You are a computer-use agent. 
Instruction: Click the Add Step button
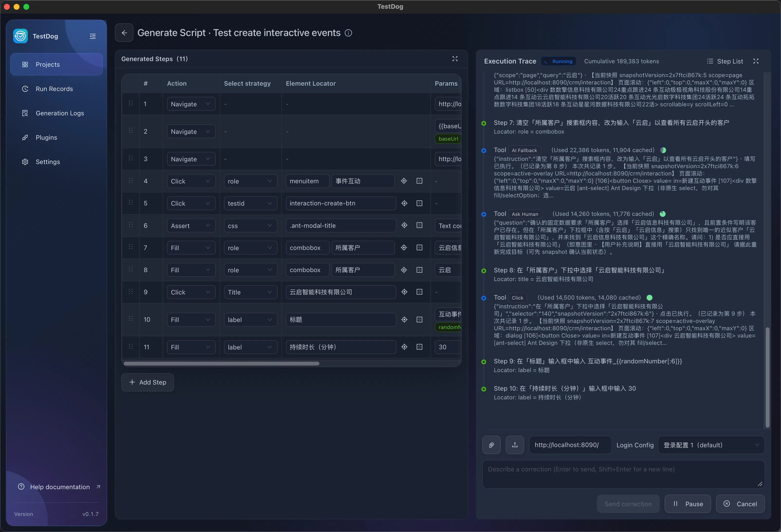click(148, 382)
